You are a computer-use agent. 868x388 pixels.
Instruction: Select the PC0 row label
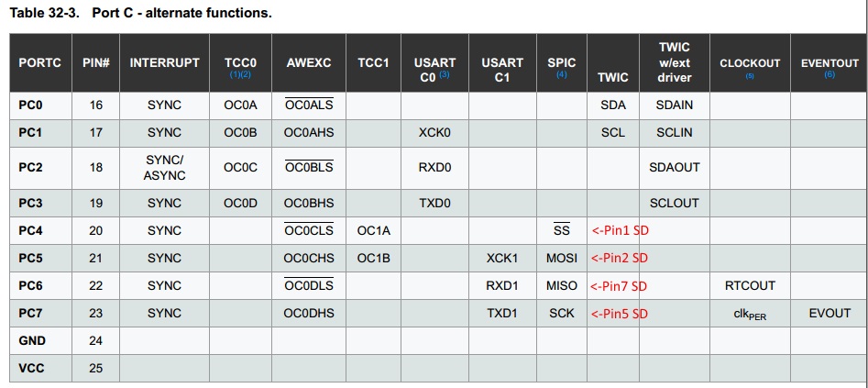click(x=30, y=105)
